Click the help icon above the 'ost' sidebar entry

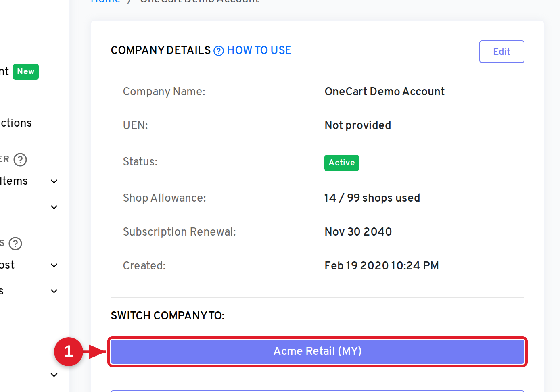(x=15, y=244)
